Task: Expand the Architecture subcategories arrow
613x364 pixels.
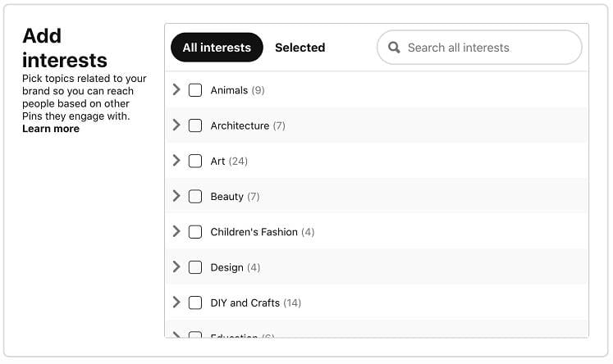Action: [176, 125]
